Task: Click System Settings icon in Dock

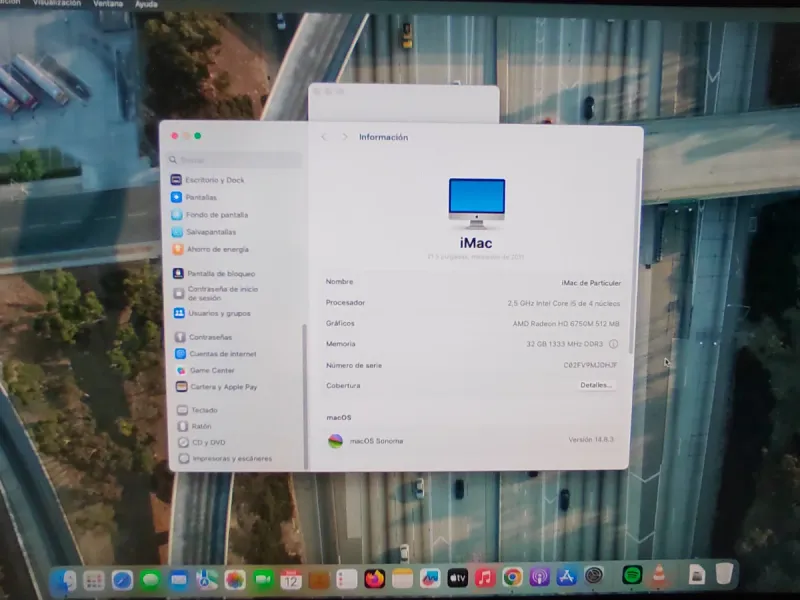Action: 594,576
